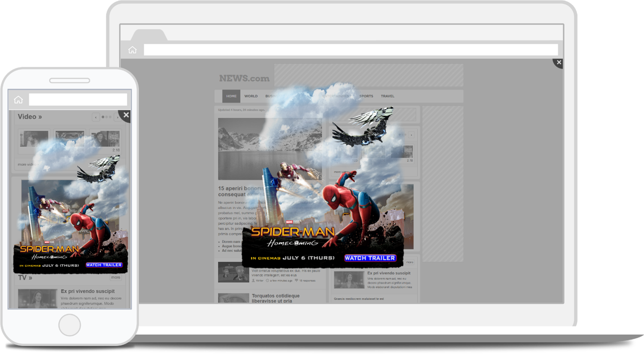Viewport: 644px width, 354px height.
Task: Open the 2:18 video thumbnail on the phone
Action: pyautogui.click(x=105, y=139)
